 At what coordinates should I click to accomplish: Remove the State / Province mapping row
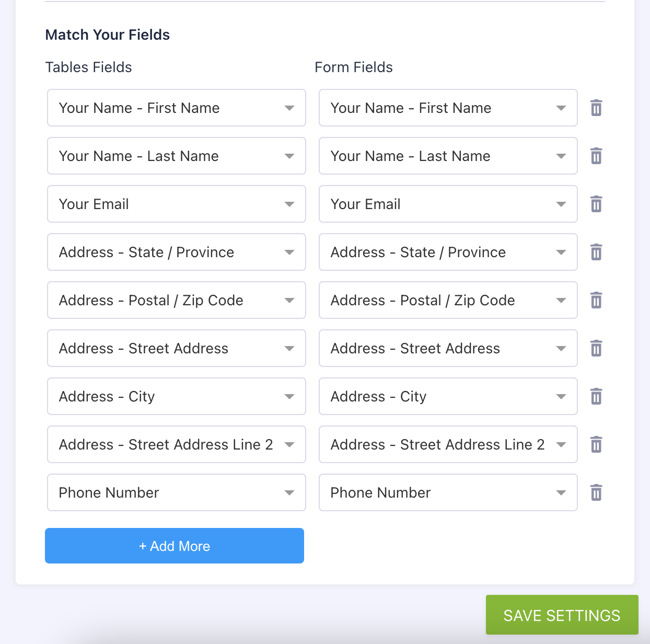[x=596, y=252]
